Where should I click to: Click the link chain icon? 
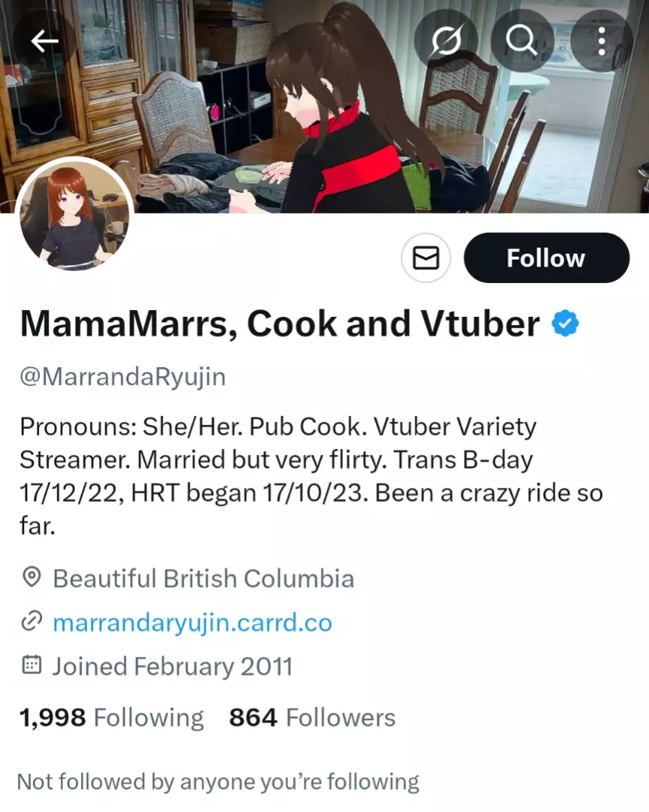(x=31, y=622)
